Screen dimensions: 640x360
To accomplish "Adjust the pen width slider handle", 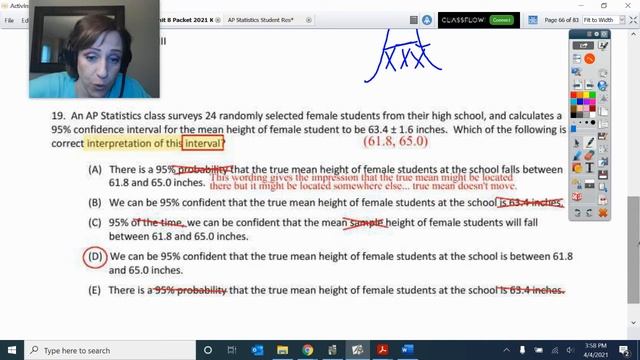I will click(x=573, y=128).
